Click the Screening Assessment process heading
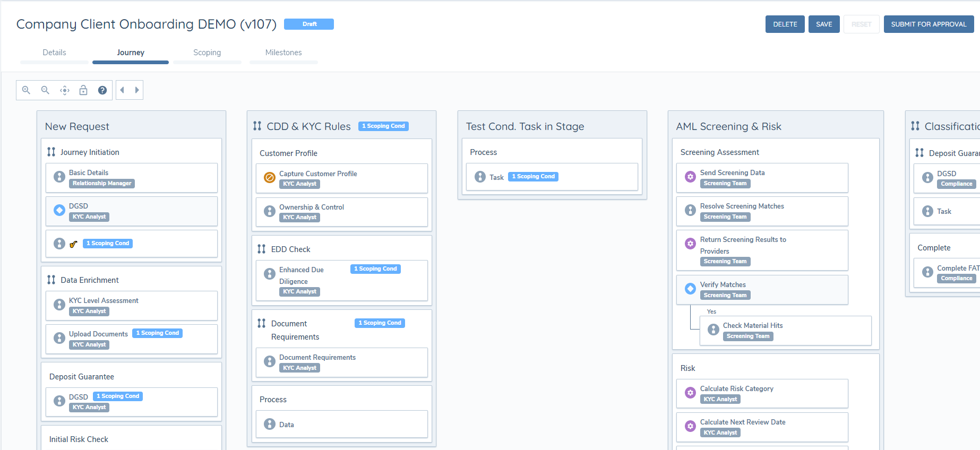The image size is (980, 450). (719, 152)
